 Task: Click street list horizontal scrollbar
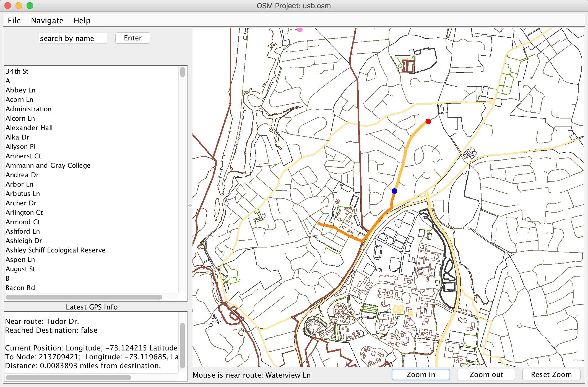tap(84, 297)
